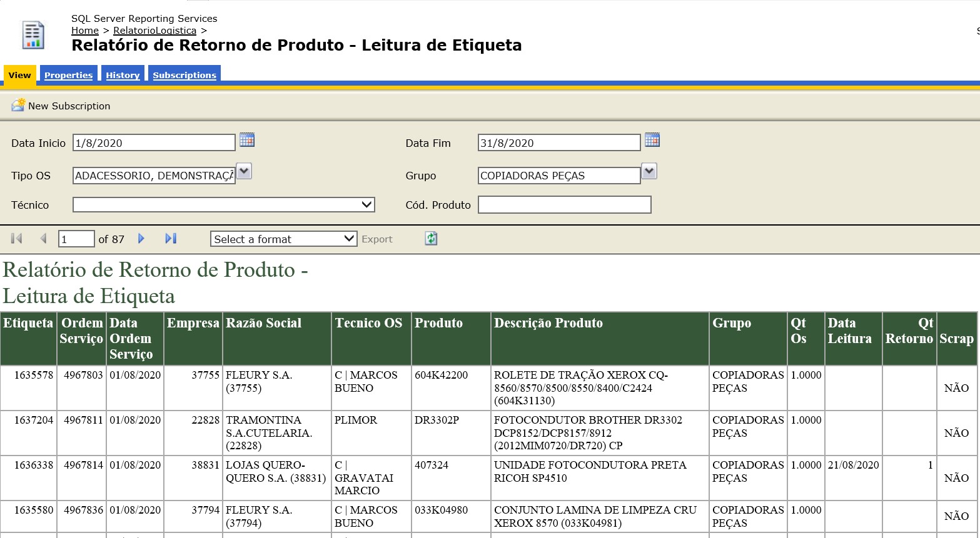
Task: Click the current page number box
Action: pos(76,239)
